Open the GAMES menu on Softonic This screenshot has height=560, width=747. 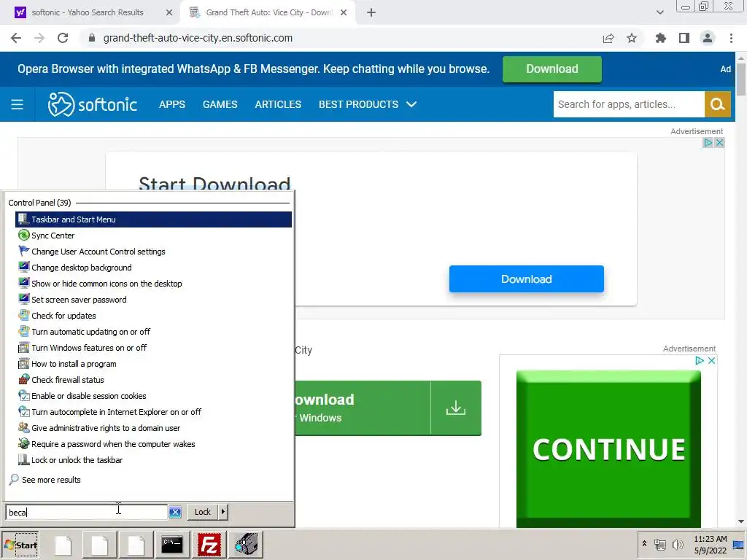click(x=220, y=104)
